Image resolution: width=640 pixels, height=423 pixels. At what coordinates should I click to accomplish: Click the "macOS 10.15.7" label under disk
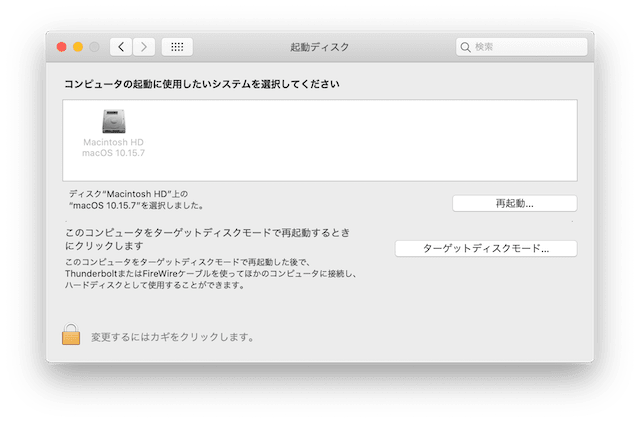click(113, 153)
